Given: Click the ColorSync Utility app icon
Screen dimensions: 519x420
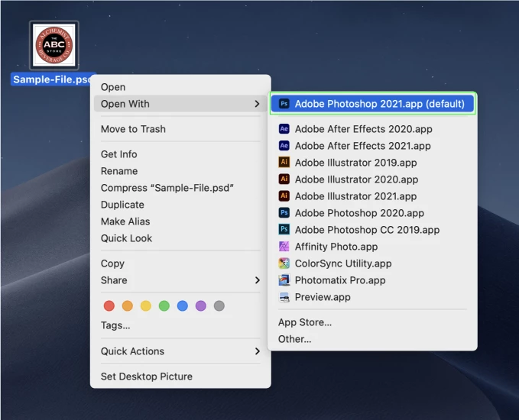Looking at the screenshot, I should (284, 263).
